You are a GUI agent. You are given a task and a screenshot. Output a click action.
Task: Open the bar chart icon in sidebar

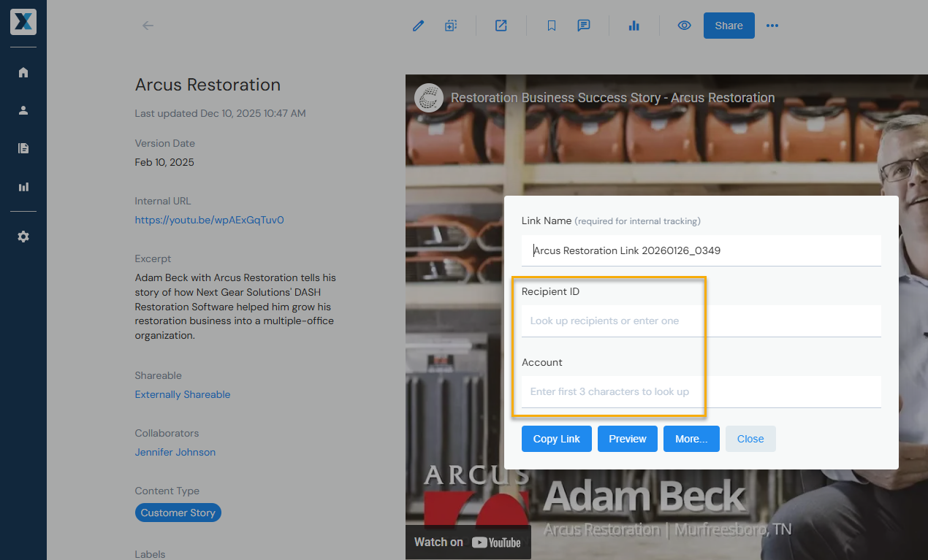point(23,187)
